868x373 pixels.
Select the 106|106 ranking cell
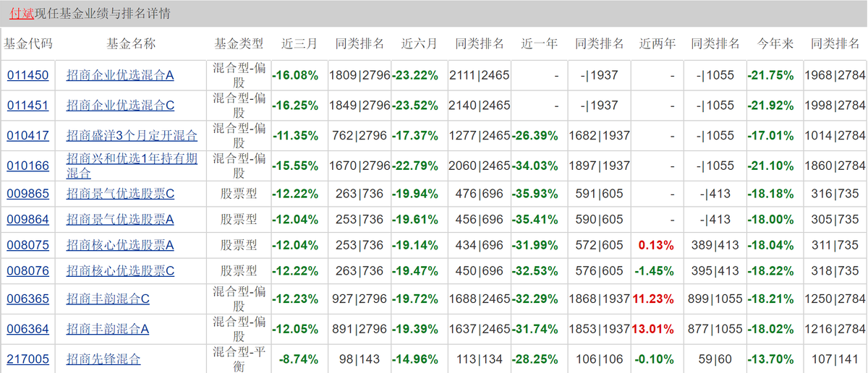pos(600,359)
